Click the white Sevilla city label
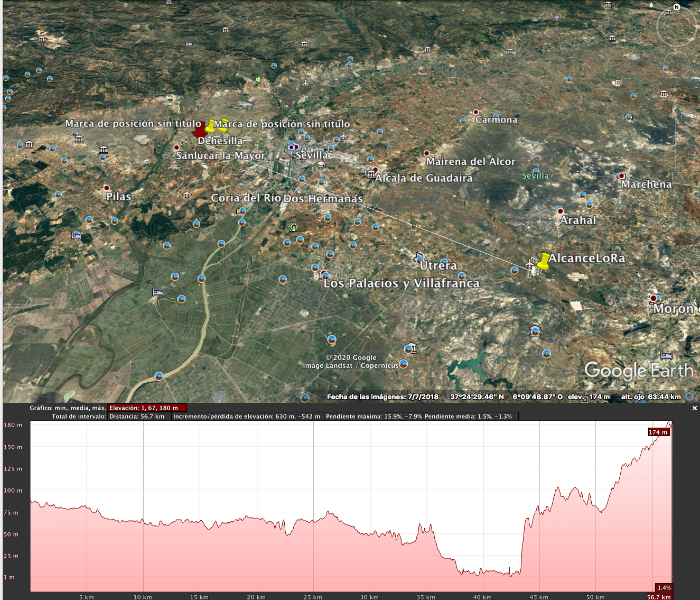 [x=312, y=155]
